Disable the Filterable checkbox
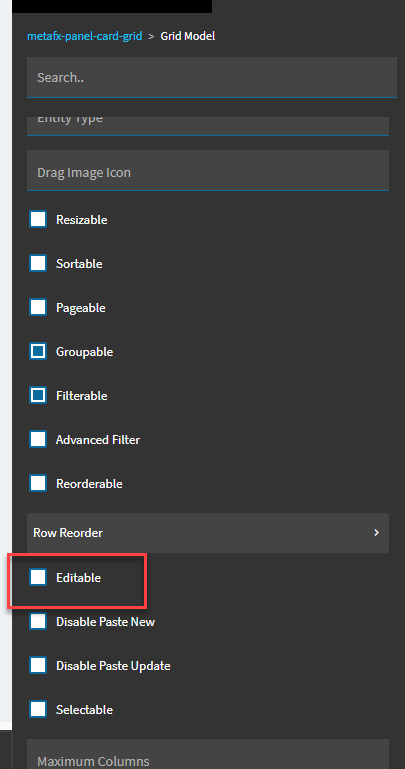405x769 pixels. coord(38,395)
